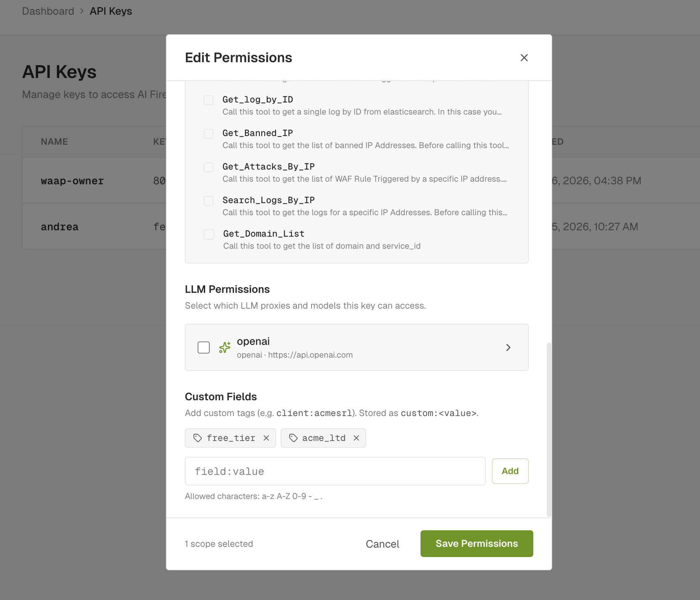Cancel editing permissions
The width and height of the screenshot is (700, 600).
(382, 544)
